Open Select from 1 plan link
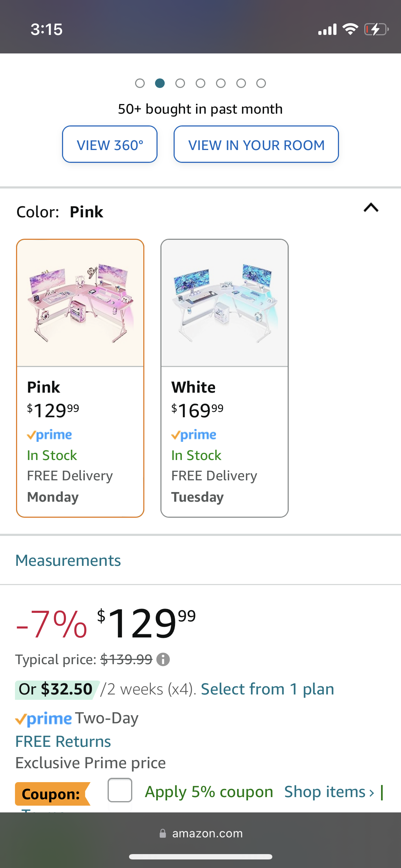This screenshot has width=401, height=868. pyautogui.click(x=267, y=689)
